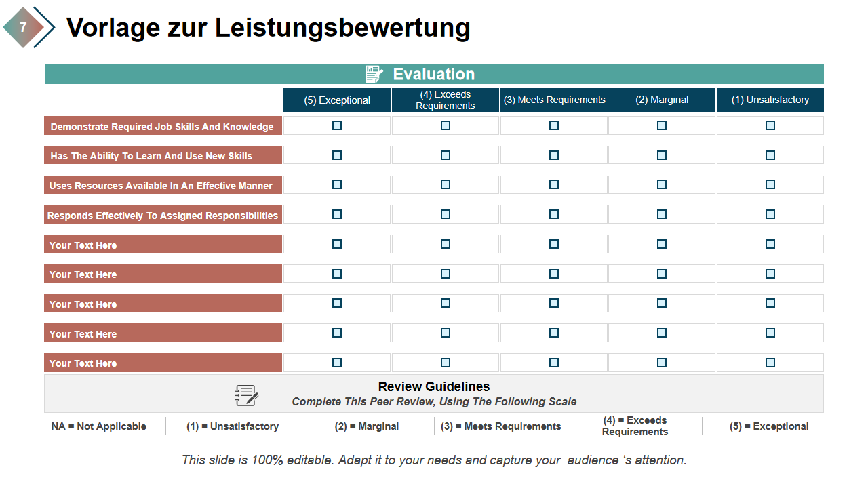
Task: Click the Review Guidelines heading
Action: [434, 387]
